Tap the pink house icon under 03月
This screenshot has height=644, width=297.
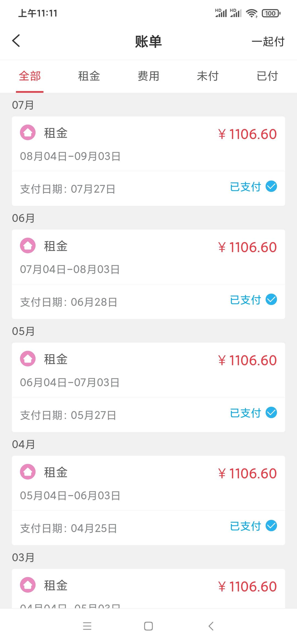(x=28, y=585)
